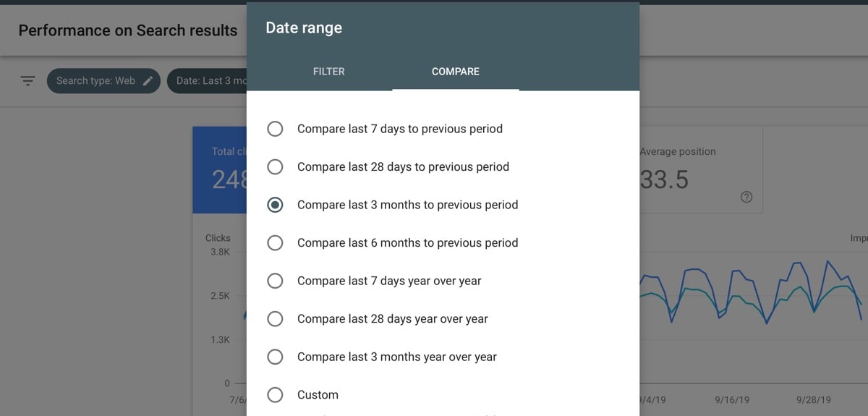Select Compare last 3 months to previous period

click(275, 205)
